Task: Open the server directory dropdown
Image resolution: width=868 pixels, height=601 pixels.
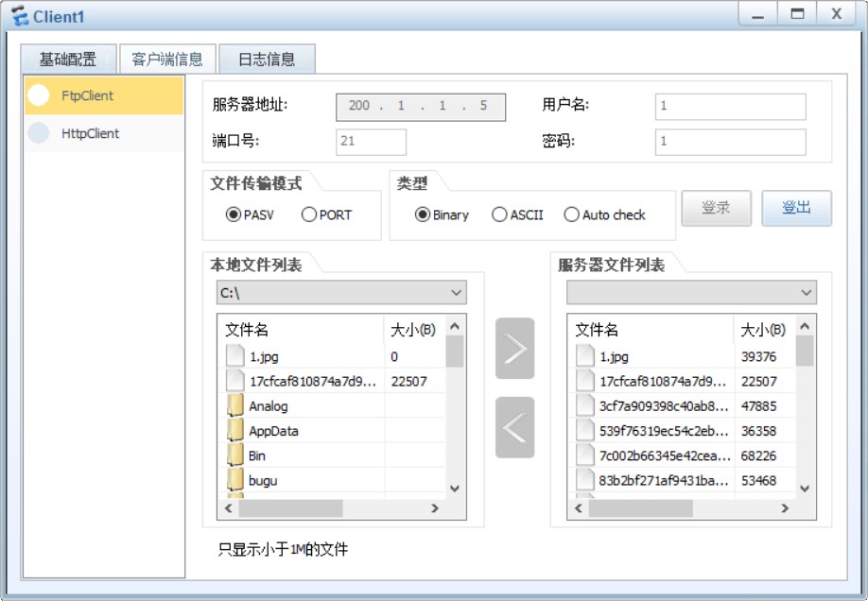Action: point(691,292)
